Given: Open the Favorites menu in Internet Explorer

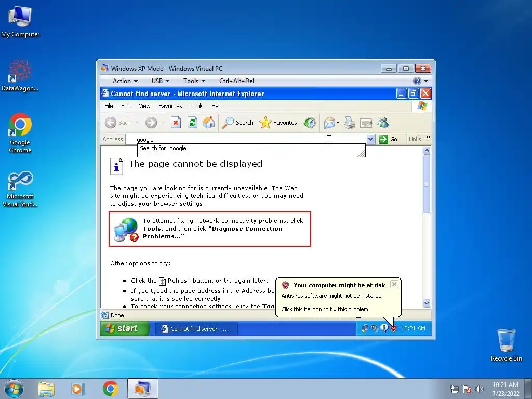Looking at the screenshot, I should 170,106.
